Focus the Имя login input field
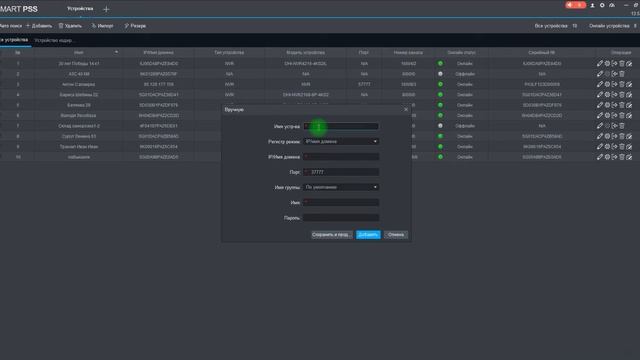Screen dimensions: 640x360 coord(341,202)
